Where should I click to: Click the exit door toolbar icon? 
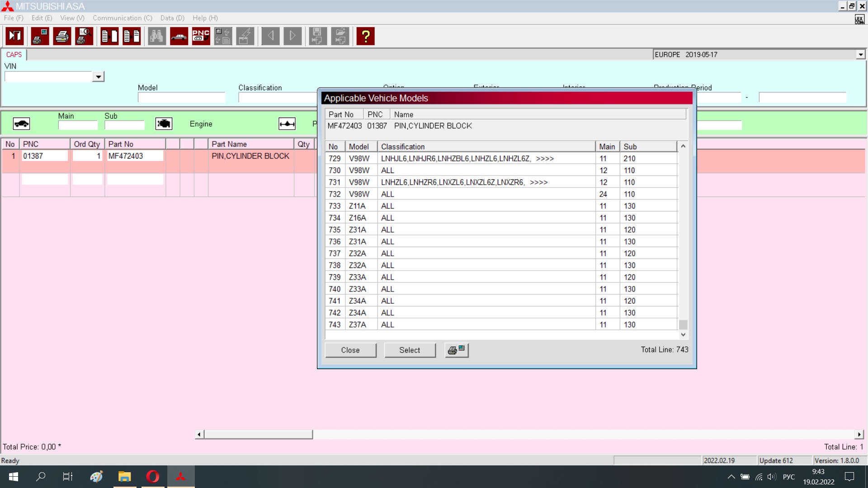(15, 36)
